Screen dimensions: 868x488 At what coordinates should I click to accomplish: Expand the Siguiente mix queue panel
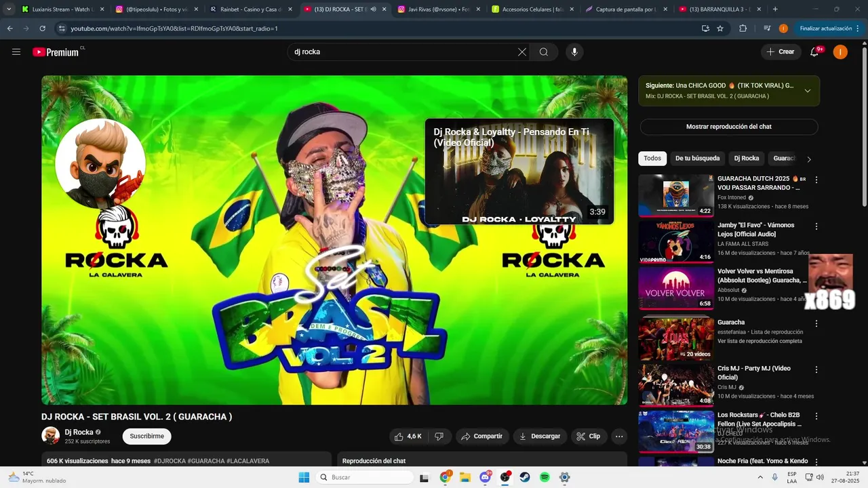tap(807, 91)
